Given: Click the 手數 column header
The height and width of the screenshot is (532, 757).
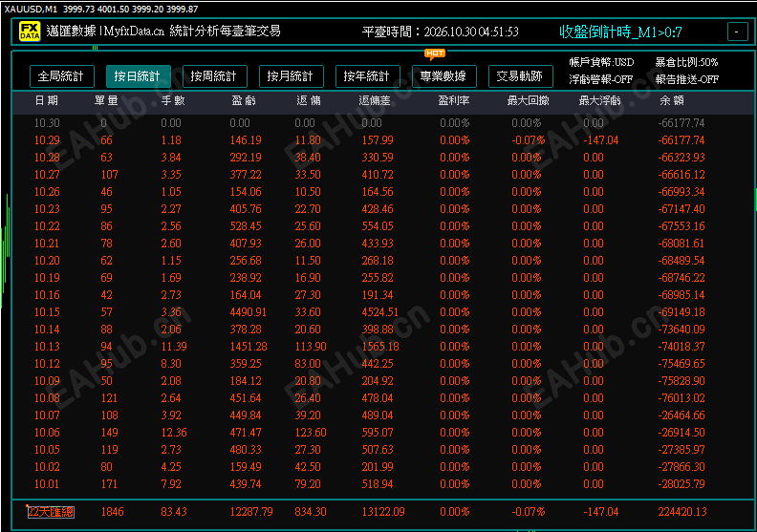Looking at the screenshot, I should click(x=173, y=100).
